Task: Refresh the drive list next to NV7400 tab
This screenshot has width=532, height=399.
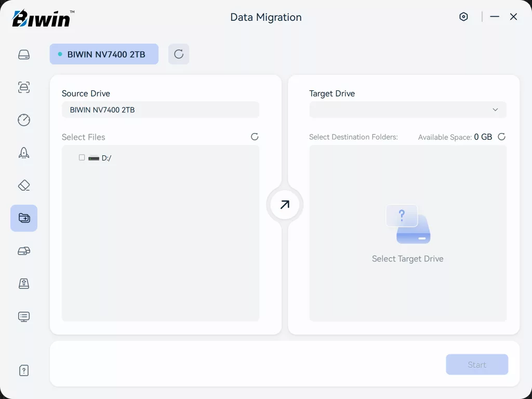Action: (179, 54)
